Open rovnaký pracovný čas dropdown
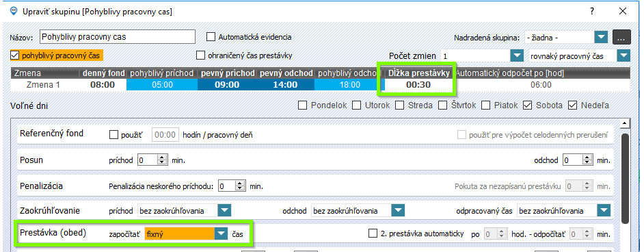The width and height of the screenshot is (644, 252). [623, 55]
